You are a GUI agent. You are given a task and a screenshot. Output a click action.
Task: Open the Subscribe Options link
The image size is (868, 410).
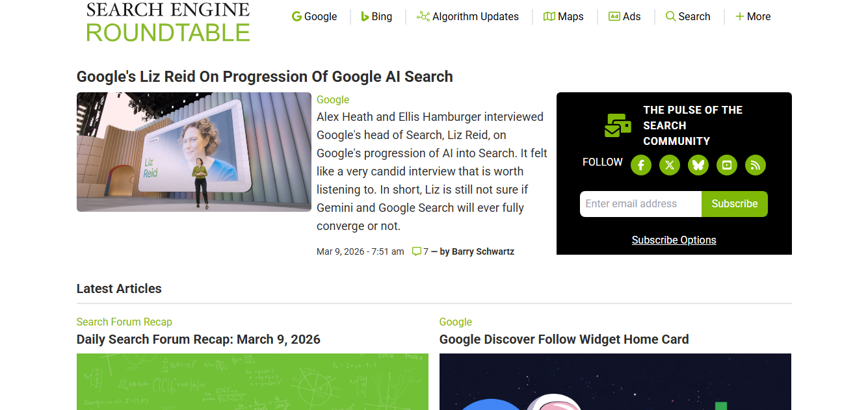click(x=674, y=240)
